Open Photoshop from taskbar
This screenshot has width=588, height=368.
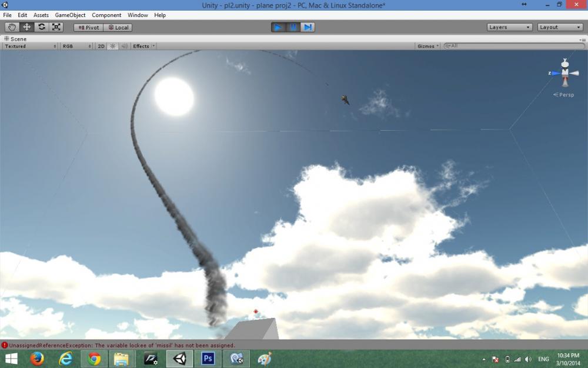(x=208, y=359)
